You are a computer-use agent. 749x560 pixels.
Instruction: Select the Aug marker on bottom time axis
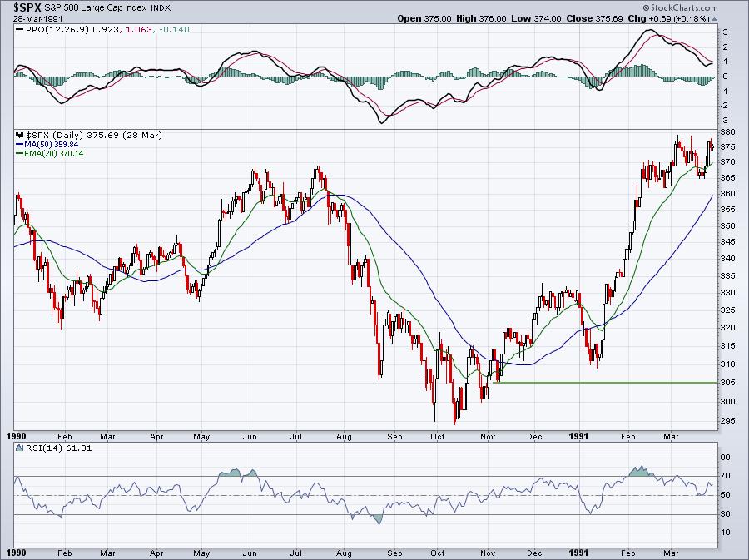pos(342,553)
